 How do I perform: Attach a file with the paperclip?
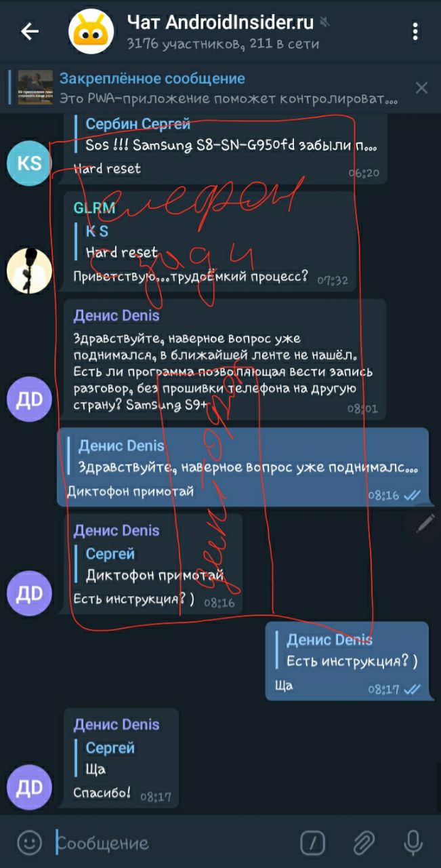tap(364, 843)
